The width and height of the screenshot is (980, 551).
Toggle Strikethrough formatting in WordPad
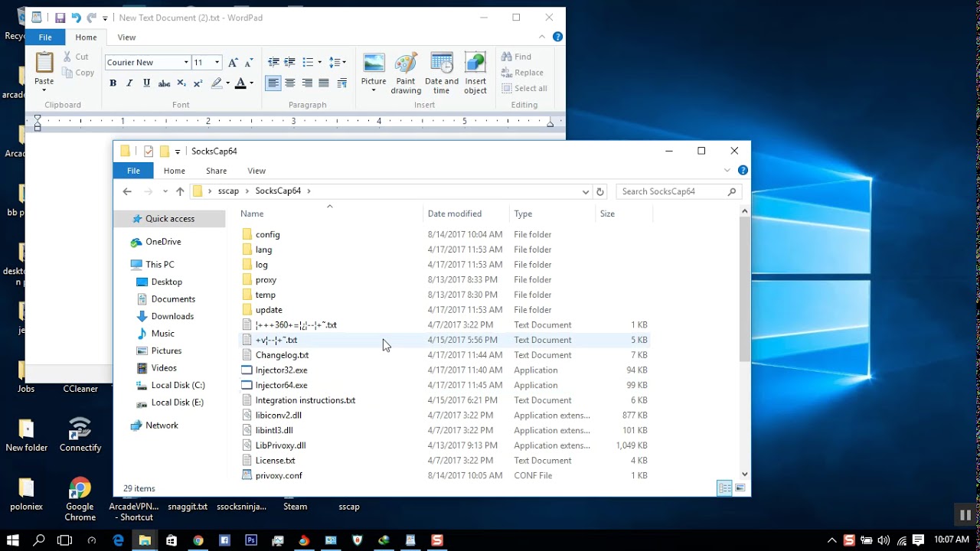pyautogui.click(x=164, y=83)
